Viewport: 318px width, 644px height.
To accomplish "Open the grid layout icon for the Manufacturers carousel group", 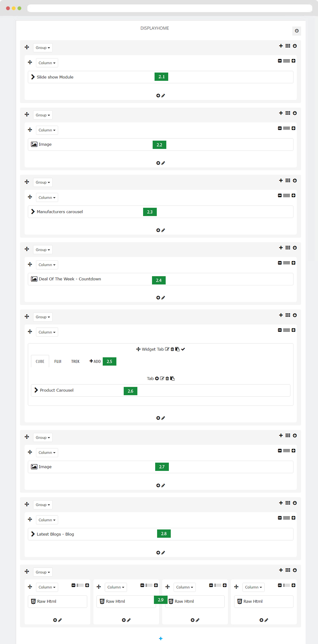I will 288,180.
